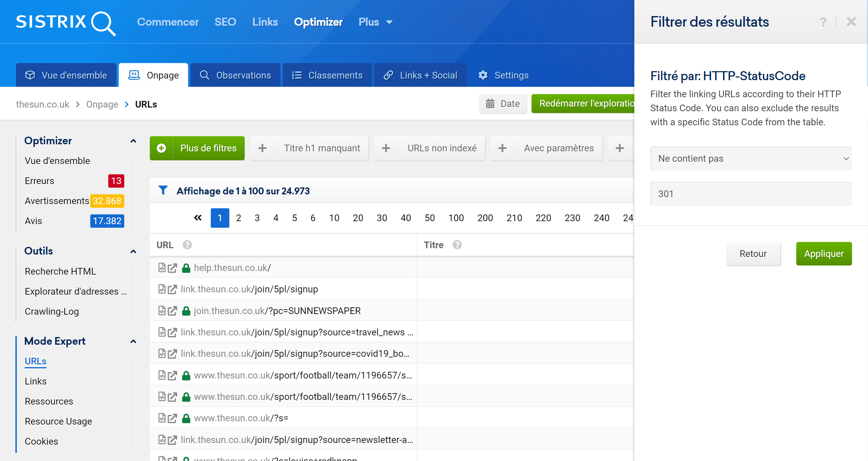
Task: Click the Vue d'ensemble cube icon in tab
Action: pyautogui.click(x=30, y=75)
